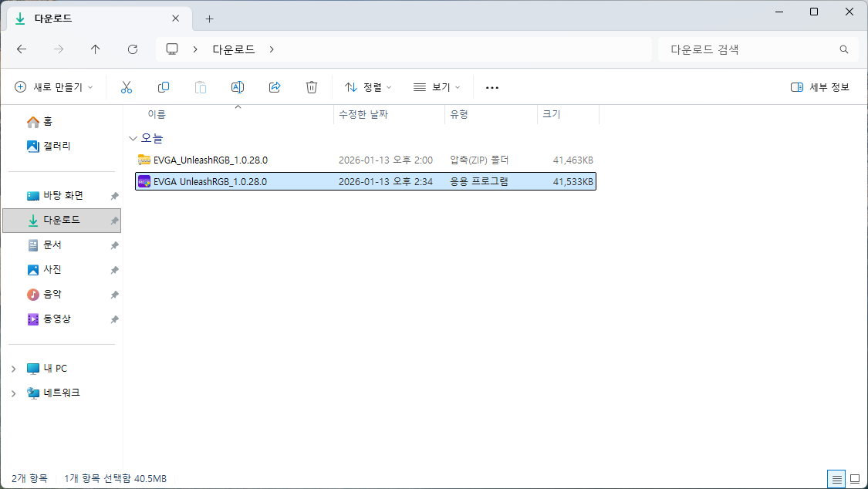
Task: Click the 2개 항목 status bar count
Action: pos(29,478)
